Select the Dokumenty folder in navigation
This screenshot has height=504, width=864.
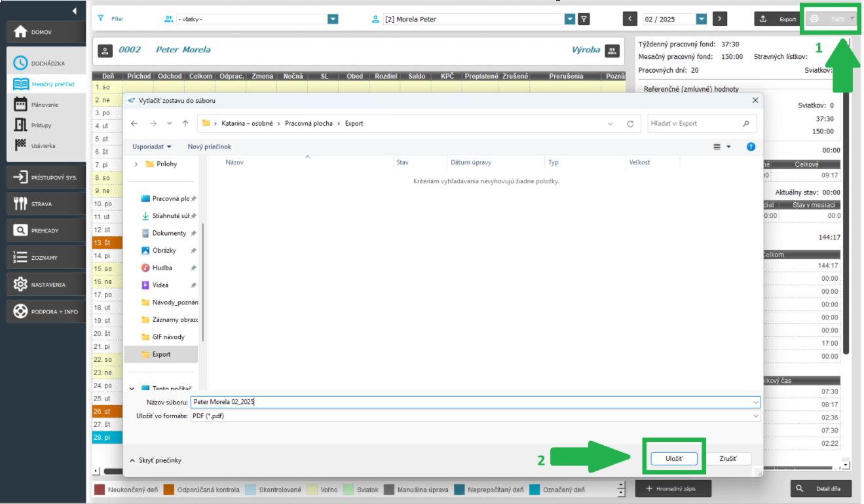[168, 233]
